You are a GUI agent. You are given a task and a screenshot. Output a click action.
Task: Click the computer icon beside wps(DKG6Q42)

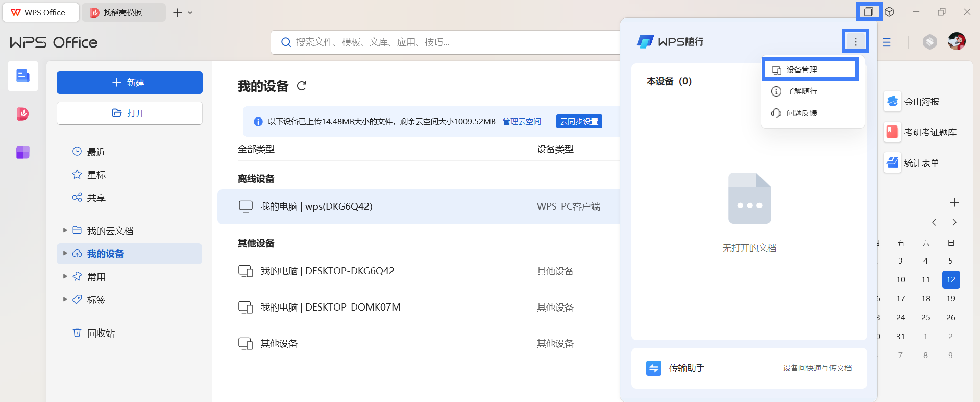click(x=246, y=206)
